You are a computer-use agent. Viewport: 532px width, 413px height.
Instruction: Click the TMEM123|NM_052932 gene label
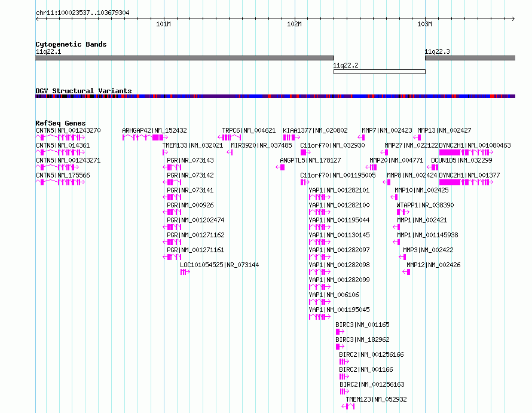coord(376,399)
